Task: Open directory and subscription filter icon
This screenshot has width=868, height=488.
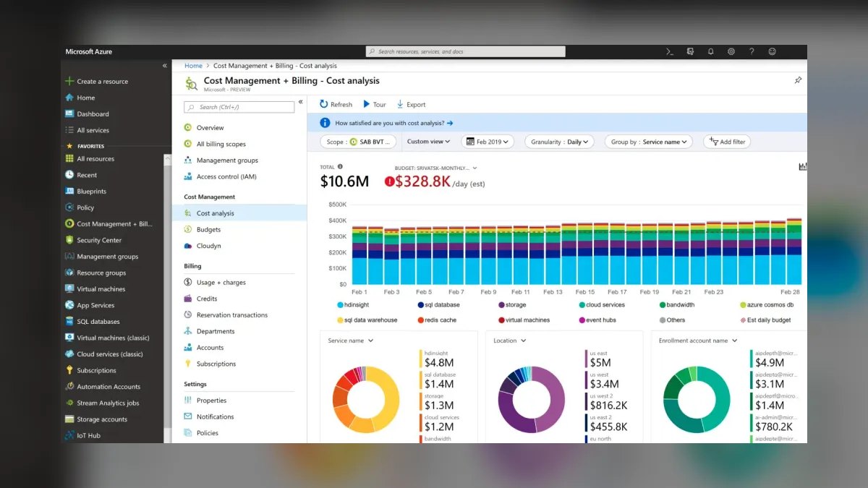Action: (690, 52)
